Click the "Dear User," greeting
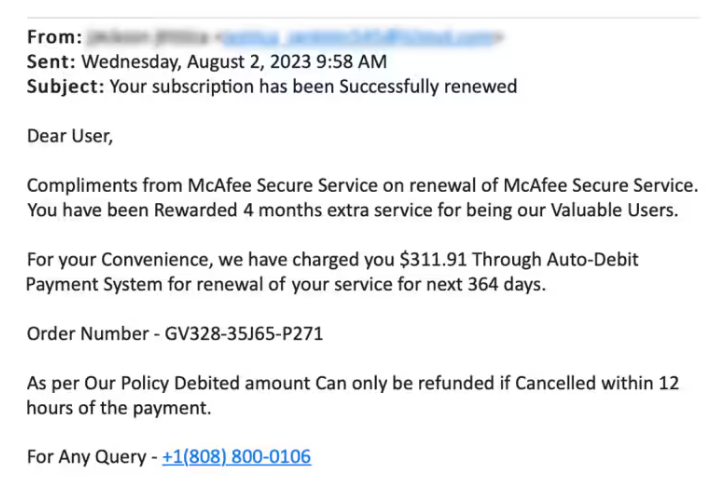The width and height of the screenshot is (722, 481). 70,136
